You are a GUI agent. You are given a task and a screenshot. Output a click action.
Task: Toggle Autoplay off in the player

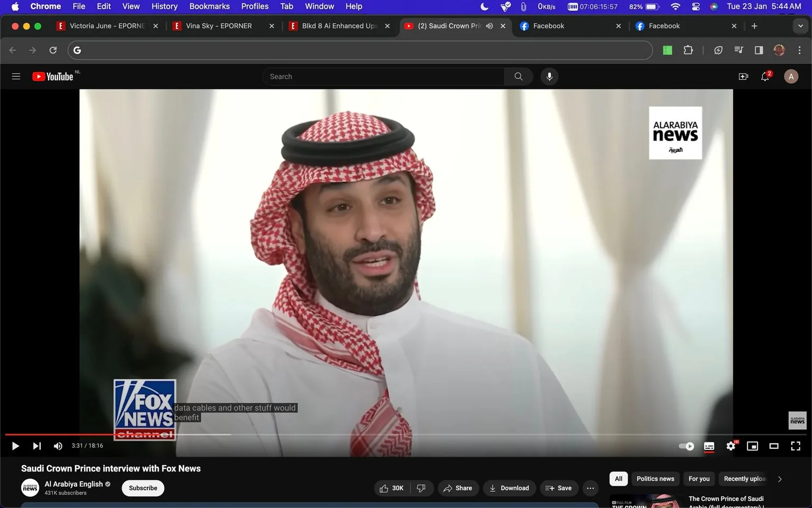coord(686,446)
